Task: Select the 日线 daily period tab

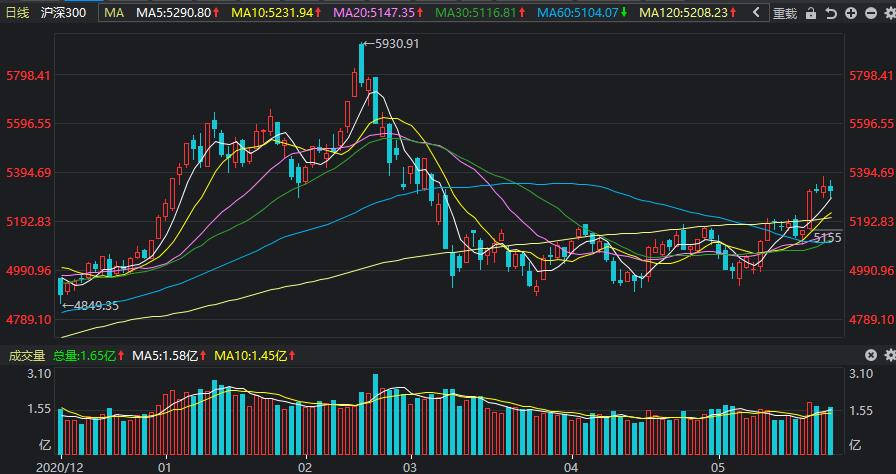Action: pyautogui.click(x=17, y=13)
